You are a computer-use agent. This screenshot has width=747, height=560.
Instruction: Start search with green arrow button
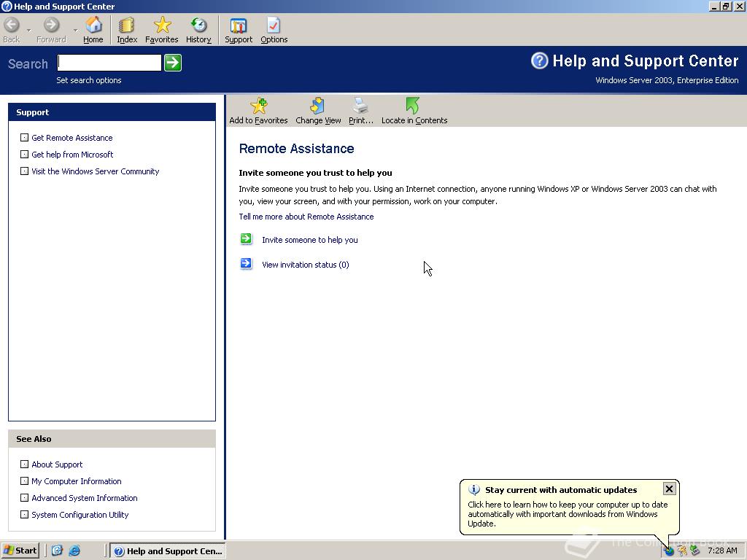[x=172, y=63]
